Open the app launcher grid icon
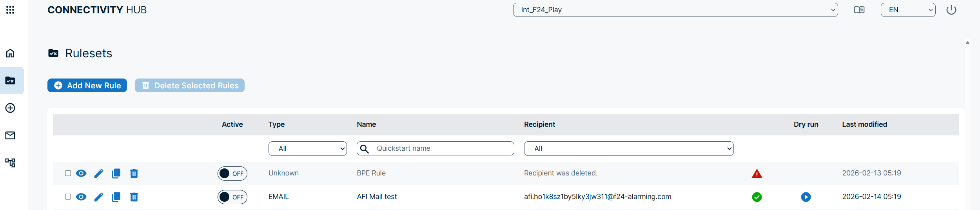This screenshot has width=980, height=210. point(10,10)
